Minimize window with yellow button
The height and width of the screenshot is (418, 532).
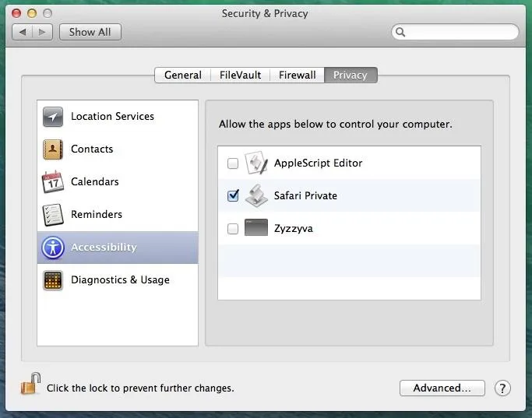pos(32,13)
